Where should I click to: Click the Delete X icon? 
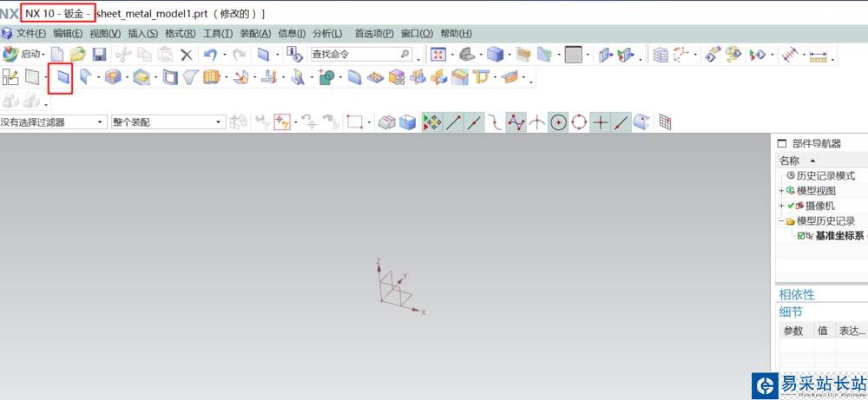[x=187, y=54]
